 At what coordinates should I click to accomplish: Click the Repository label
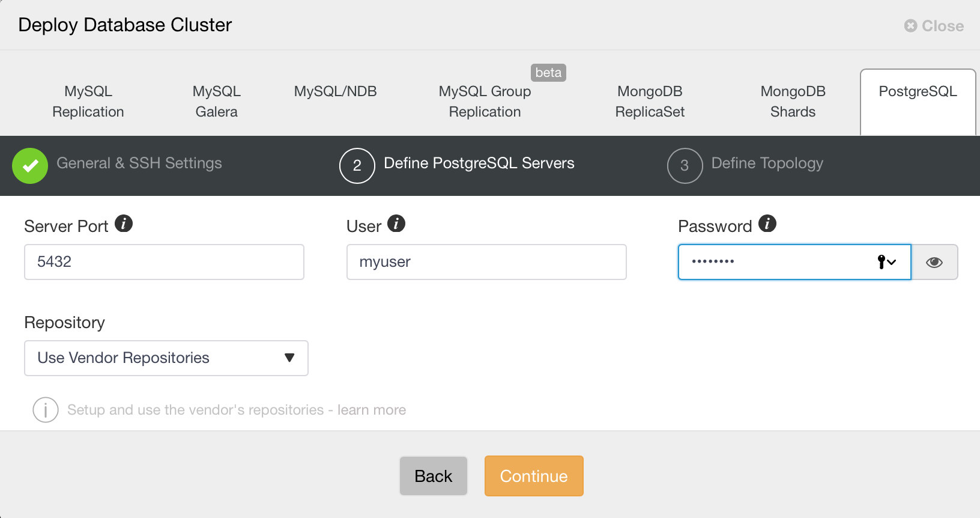[x=65, y=323]
